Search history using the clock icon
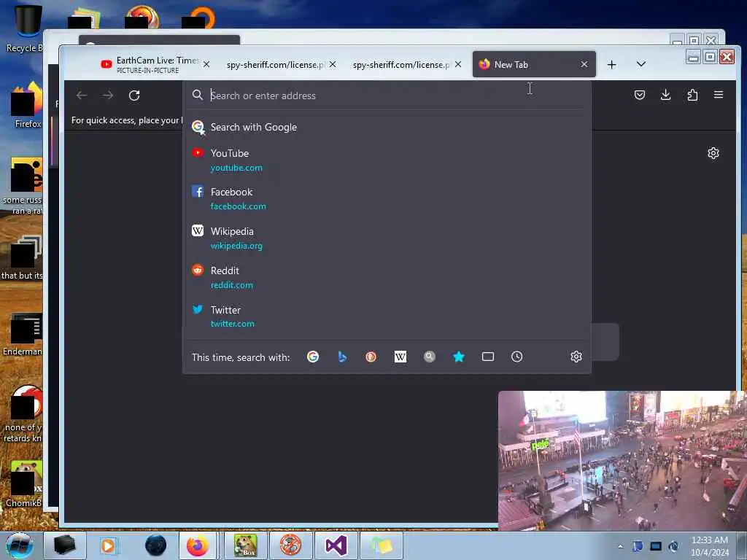Screen dimensions: 747x560 click(517, 357)
